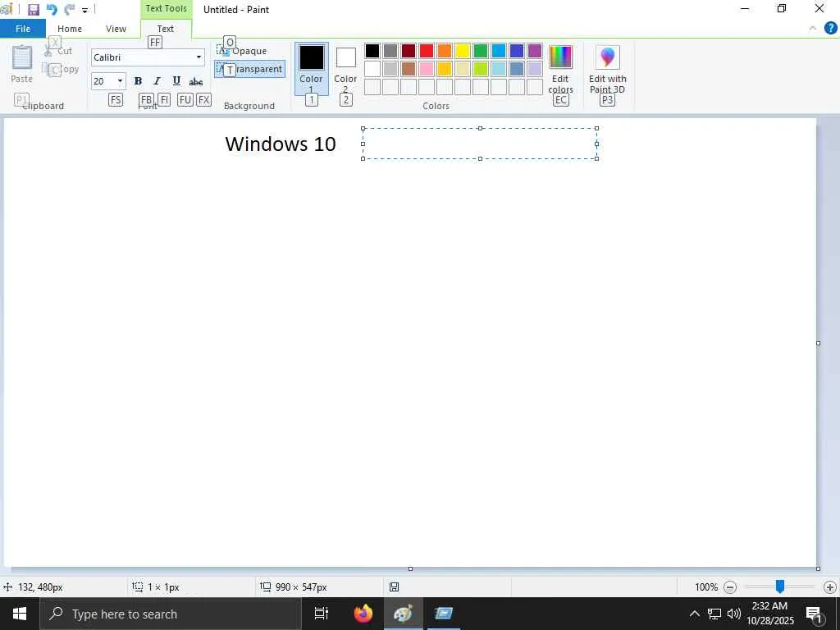Click the Paint app icon in title bar
Screen dimensions: 840x630
click(7, 9)
